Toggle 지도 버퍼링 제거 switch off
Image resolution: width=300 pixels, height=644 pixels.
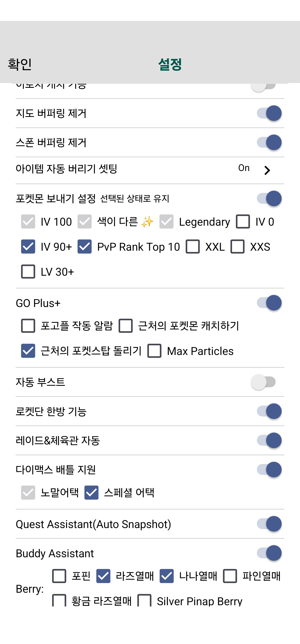click(x=269, y=113)
